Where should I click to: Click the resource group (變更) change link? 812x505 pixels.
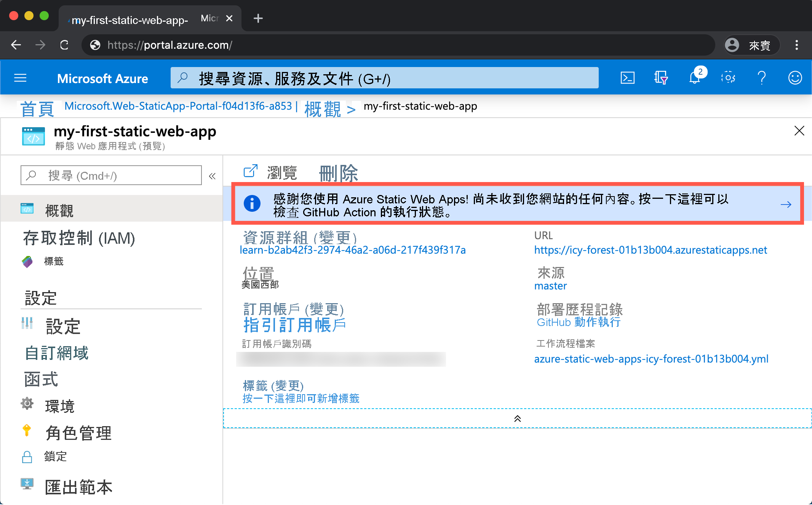tap(335, 238)
